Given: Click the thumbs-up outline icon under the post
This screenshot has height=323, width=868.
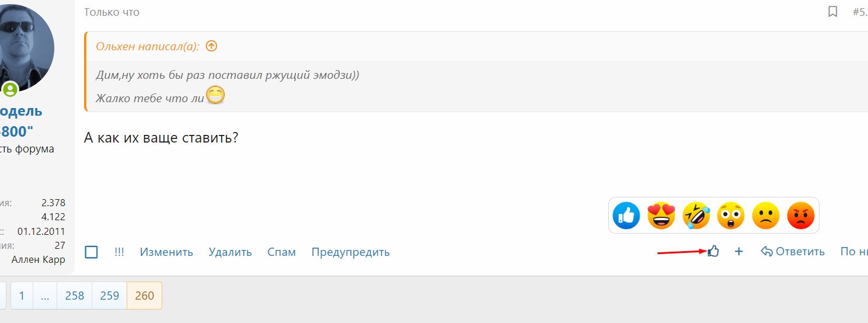Looking at the screenshot, I should click(713, 252).
